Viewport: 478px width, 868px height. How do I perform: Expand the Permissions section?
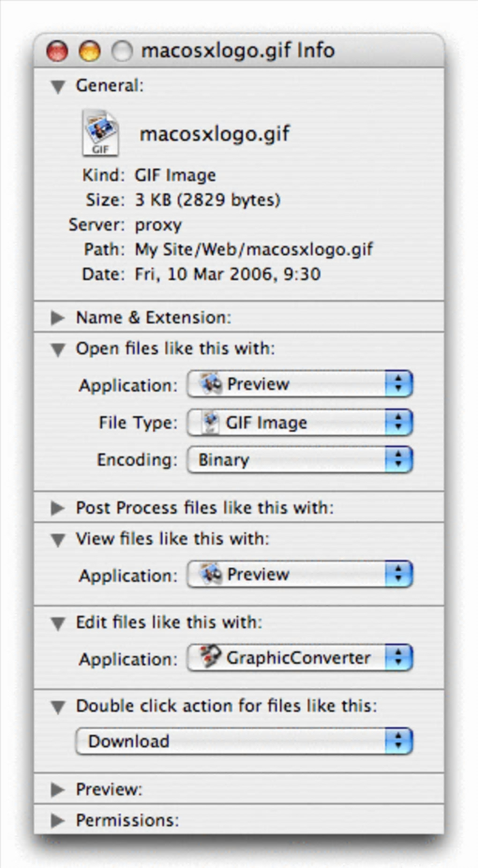click(x=58, y=821)
